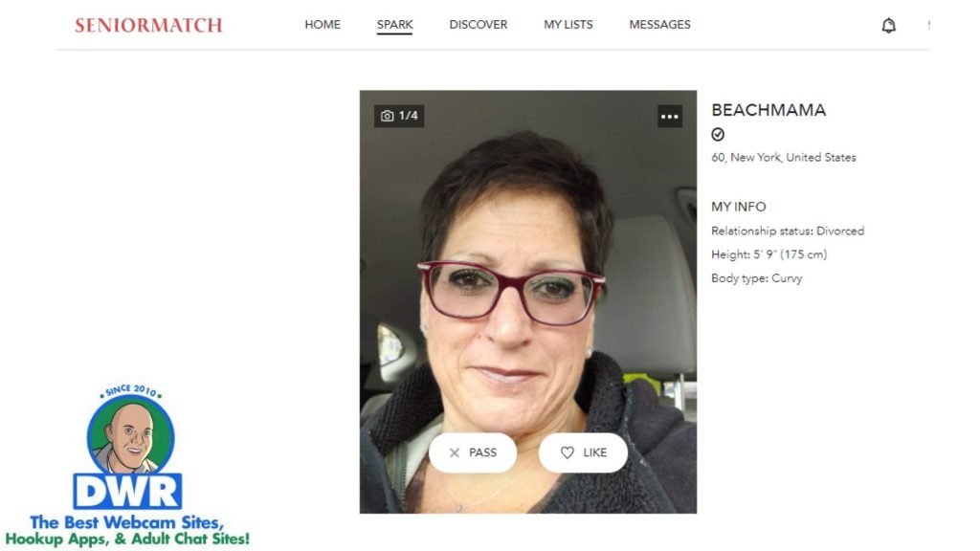The width and height of the screenshot is (980, 551).
Task: Open the Messages page
Action: click(660, 24)
